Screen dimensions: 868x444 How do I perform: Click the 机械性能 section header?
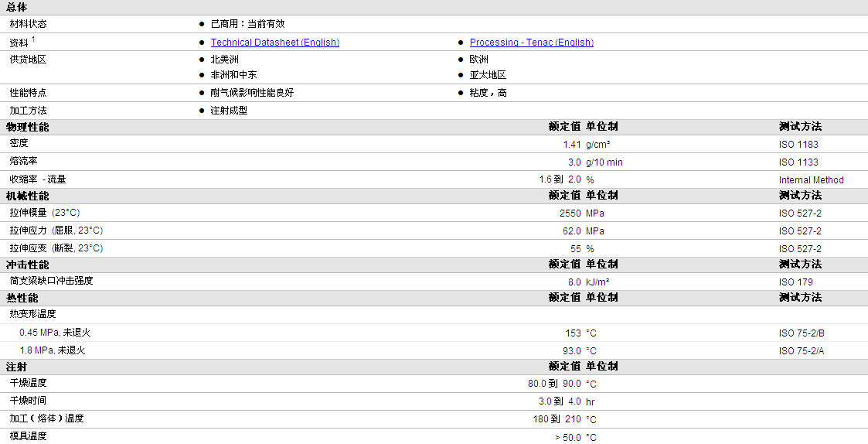click(x=27, y=196)
